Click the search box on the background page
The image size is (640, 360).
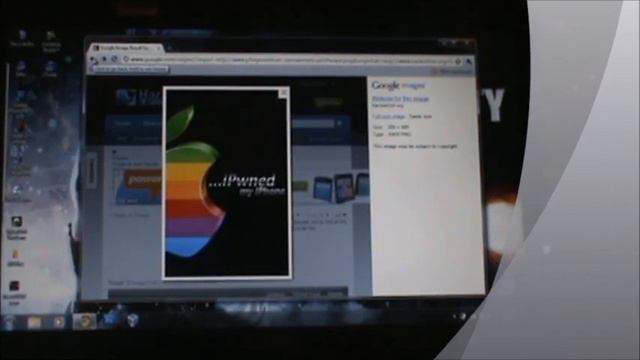(x=312, y=123)
